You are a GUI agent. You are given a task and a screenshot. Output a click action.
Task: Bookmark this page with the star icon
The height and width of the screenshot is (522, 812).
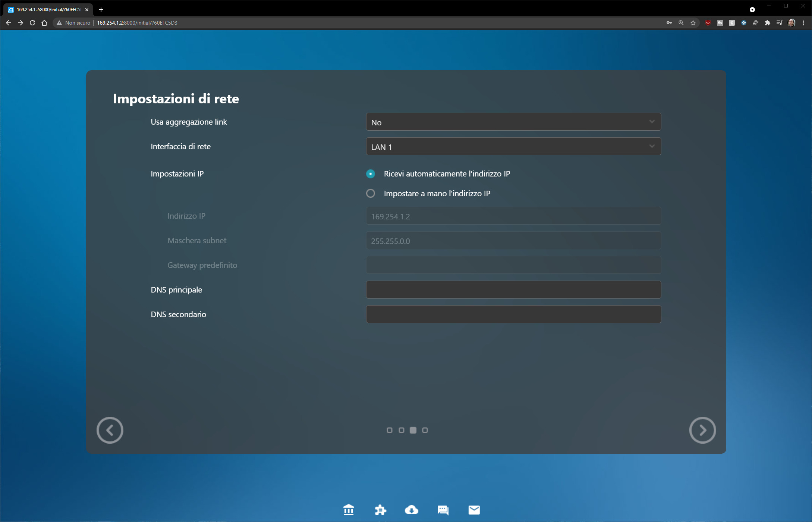pyautogui.click(x=693, y=23)
